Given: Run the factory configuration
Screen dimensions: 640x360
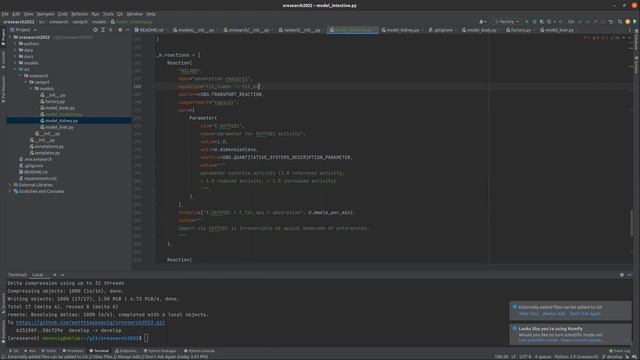Looking at the screenshot, I should pyautogui.click(x=527, y=22).
